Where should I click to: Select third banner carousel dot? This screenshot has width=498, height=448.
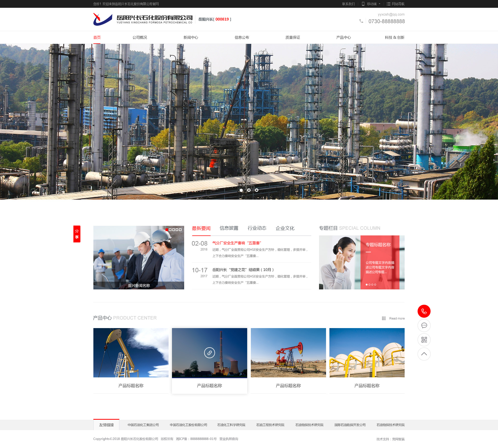257,190
